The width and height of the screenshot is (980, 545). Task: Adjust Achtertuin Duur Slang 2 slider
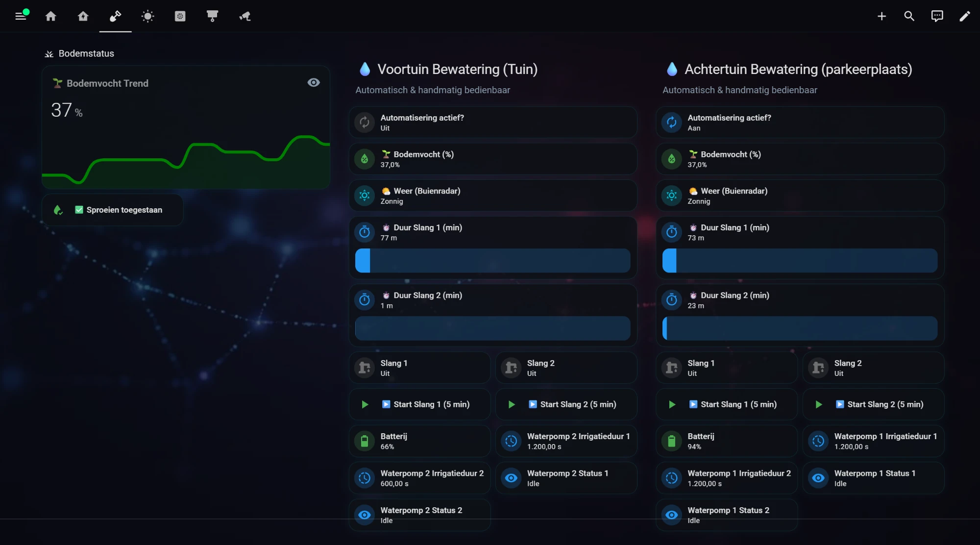click(800, 328)
